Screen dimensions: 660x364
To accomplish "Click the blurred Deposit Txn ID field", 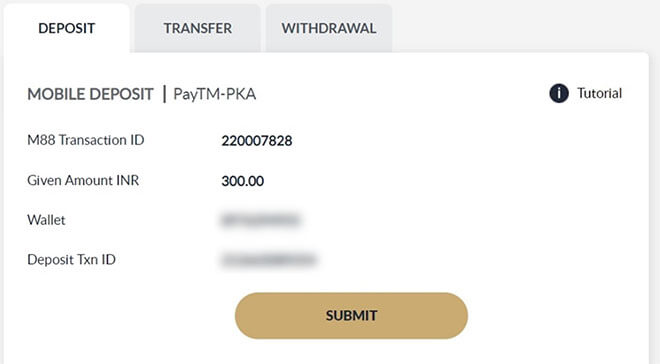I will [269, 260].
